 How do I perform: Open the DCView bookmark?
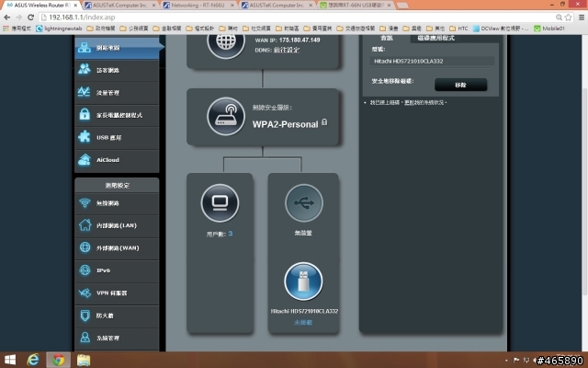pyautogui.click(x=501, y=29)
